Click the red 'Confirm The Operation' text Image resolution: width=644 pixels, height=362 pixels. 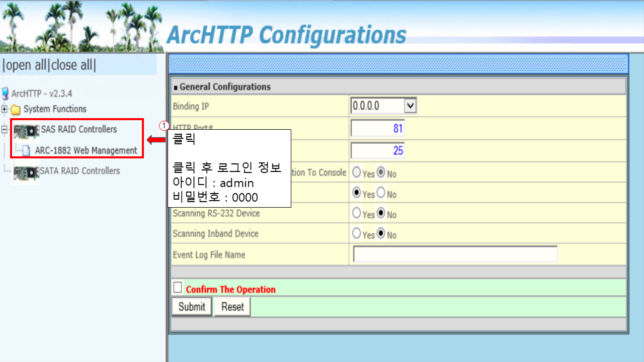(231, 290)
